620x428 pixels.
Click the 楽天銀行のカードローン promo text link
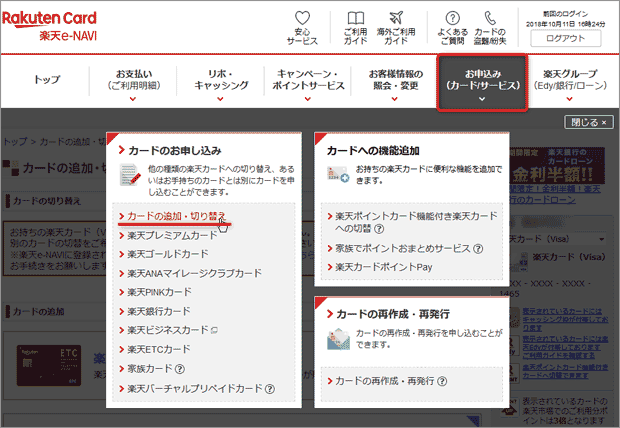click(x=555, y=194)
